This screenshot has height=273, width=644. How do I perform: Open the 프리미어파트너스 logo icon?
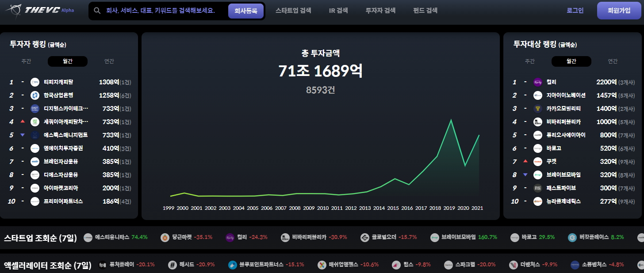pos(35,201)
